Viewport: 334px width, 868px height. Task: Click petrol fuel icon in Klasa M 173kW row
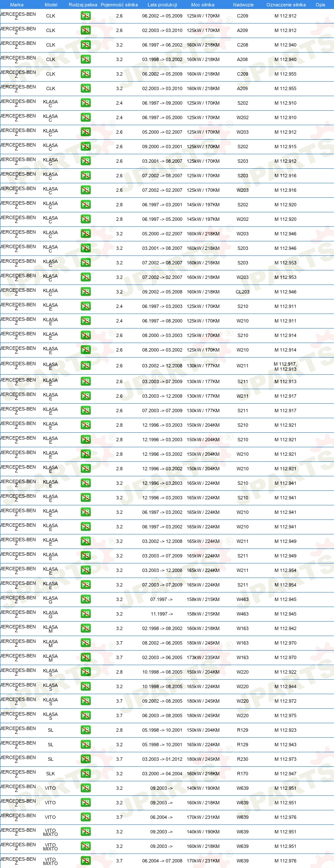click(x=86, y=657)
